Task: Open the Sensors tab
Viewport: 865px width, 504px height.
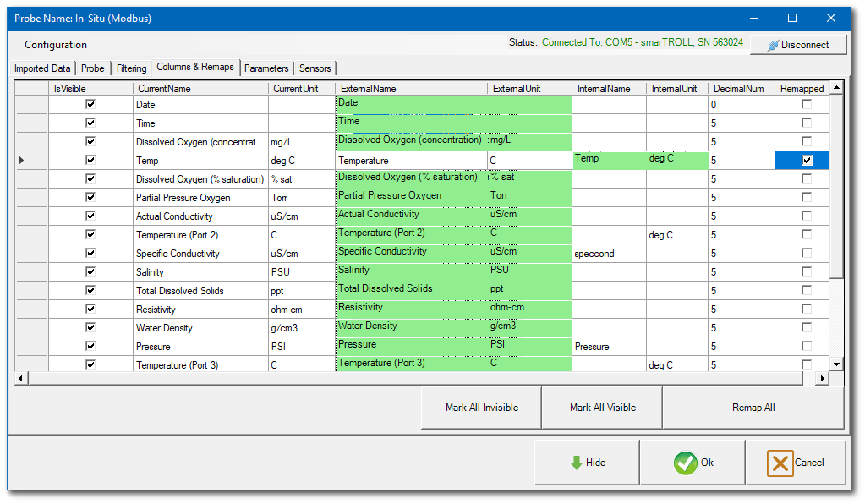Action: pyautogui.click(x=315, y=68)
